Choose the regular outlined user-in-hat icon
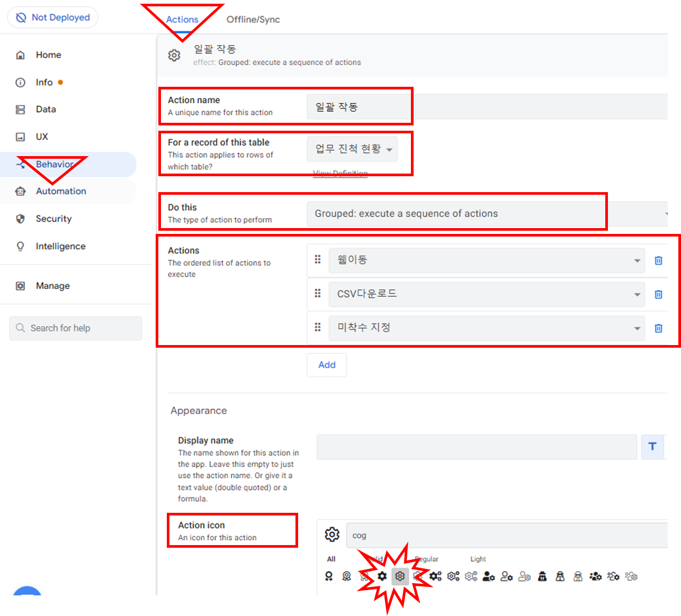This screenshot has width=681, height=616. [x=560, y=576]
